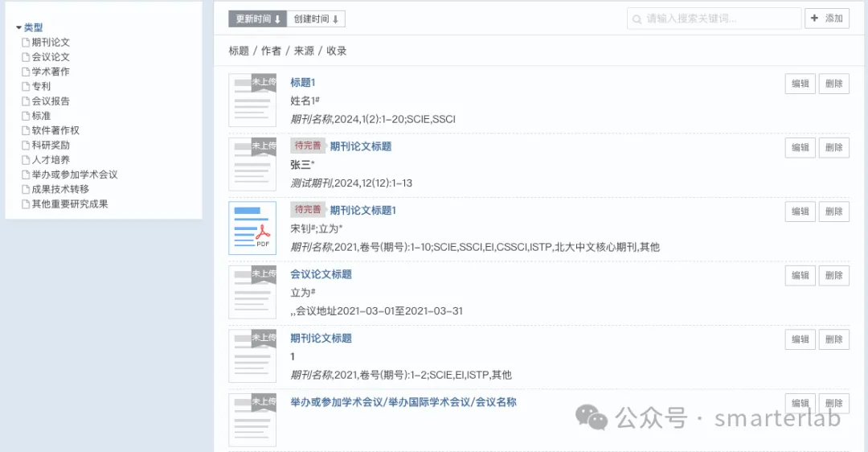Screen dimensions: 868x452
Task: Select 成果技术转移 in the type tree
Action: tap(60, 189)
